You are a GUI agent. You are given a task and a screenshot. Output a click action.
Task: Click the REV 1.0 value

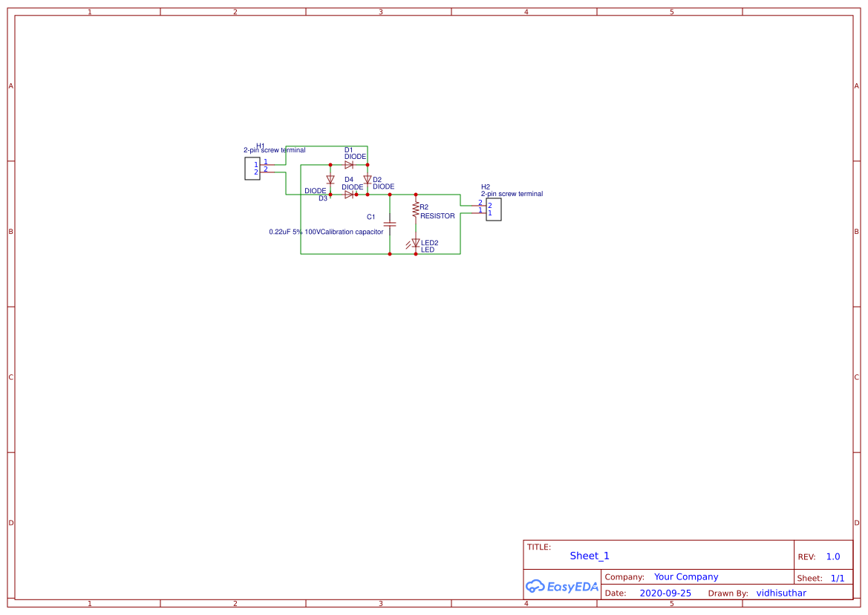(x=832, y=556)
